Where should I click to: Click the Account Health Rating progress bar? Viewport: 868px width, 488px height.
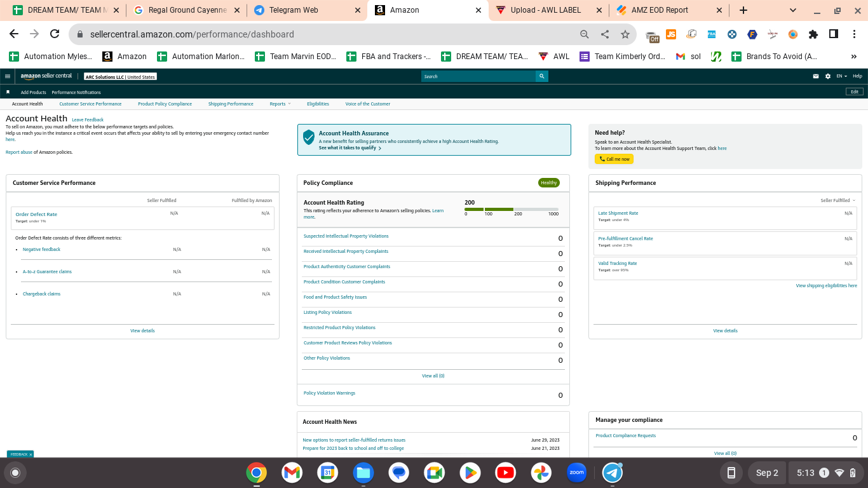[x=512, y=209]
